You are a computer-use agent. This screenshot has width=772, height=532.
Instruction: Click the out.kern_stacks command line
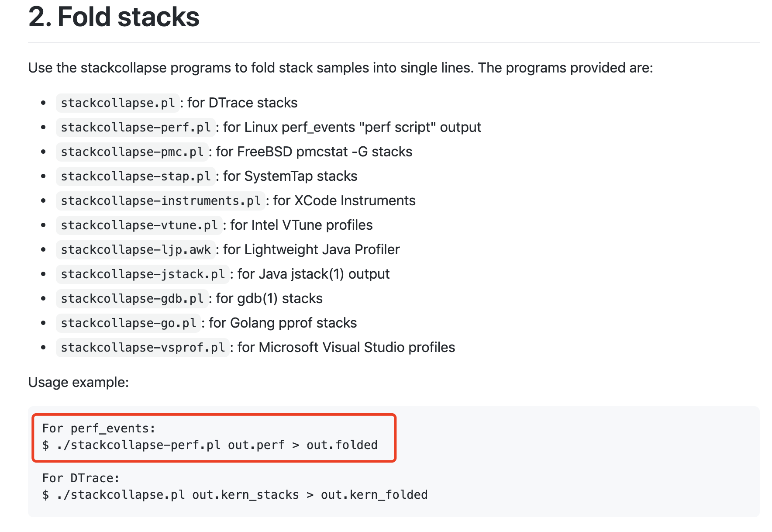click(x=235, y=495)
